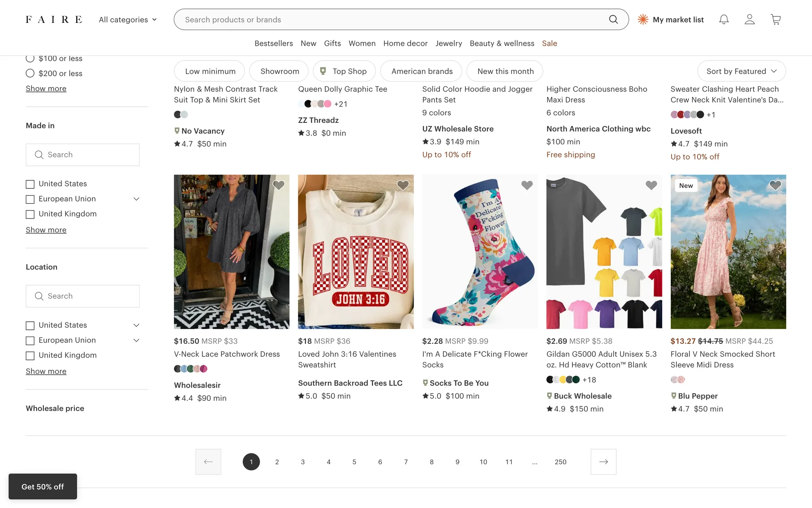Viewport: 812px width, 508px height.
Task: Open the Bestsellers menu item
Action: point(274,43)
